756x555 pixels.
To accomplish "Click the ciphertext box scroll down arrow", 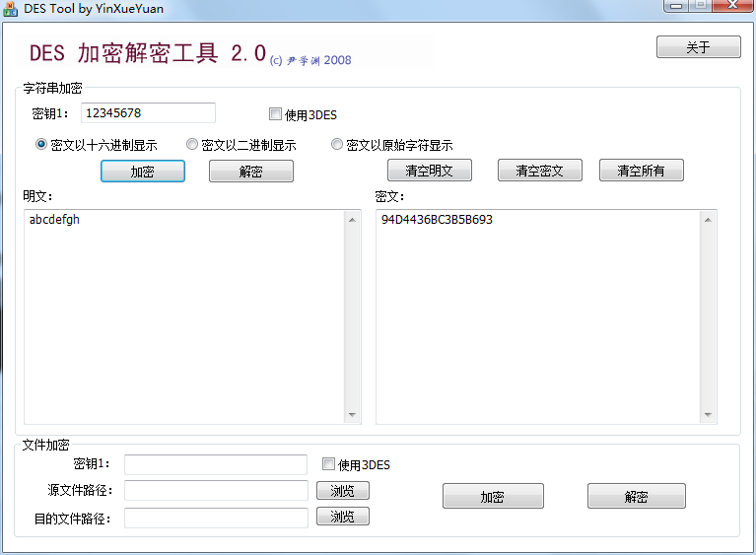I will (708, 415).
